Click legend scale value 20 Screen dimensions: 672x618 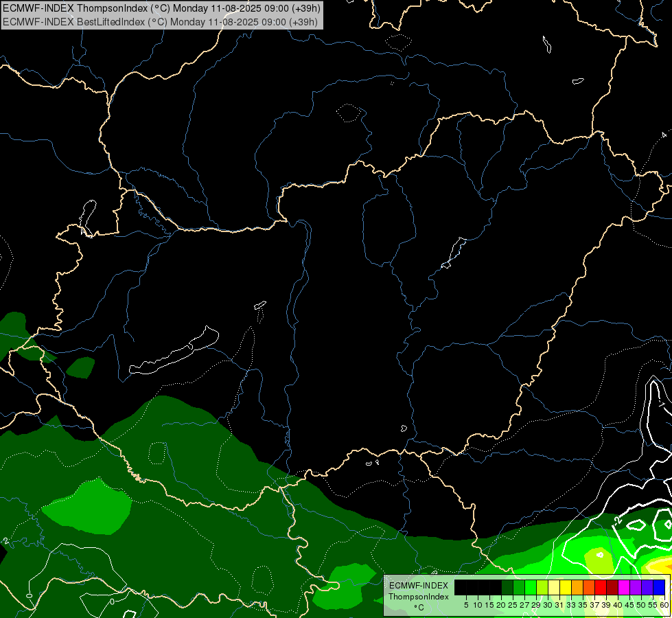point(501,605)
